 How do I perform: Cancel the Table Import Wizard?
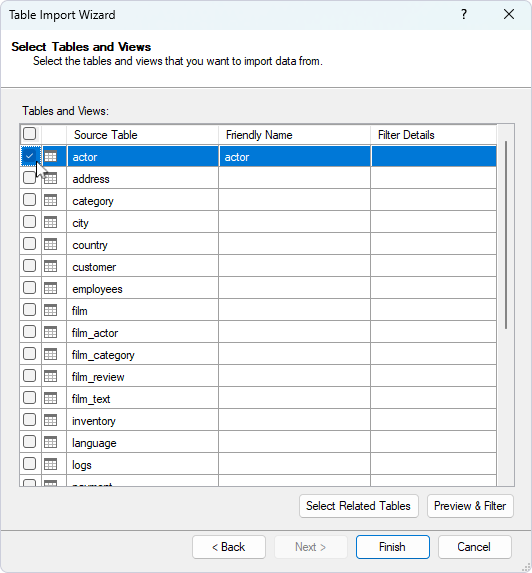tap(474, 547)
